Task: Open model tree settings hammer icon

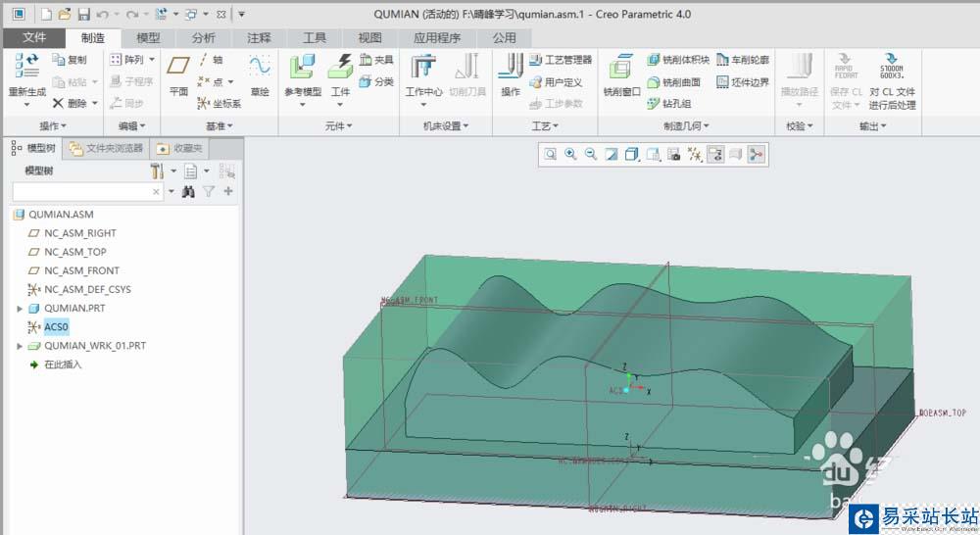Action: (x=157, y=170)
